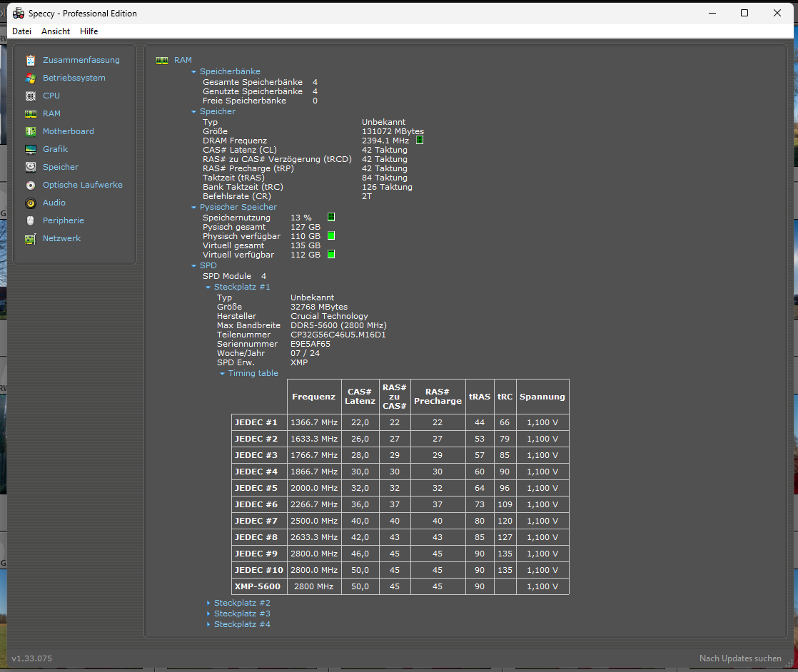Click the Zusammenfassung clipboard icon

click(x=31, y=60)
